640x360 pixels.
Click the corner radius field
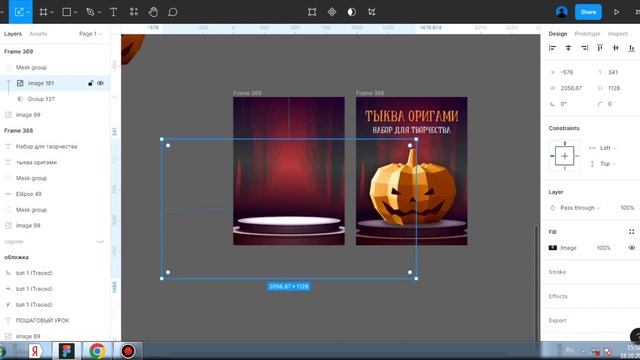[x=610, y=104]
